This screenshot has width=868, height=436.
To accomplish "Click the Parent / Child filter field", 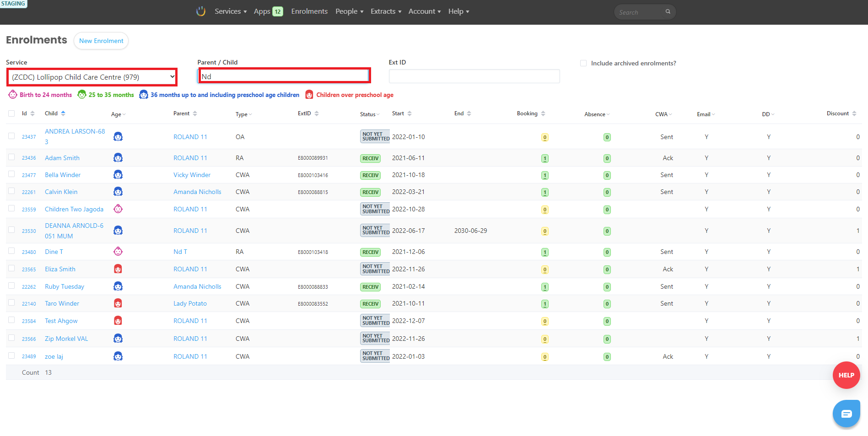I will click(284, 76).
